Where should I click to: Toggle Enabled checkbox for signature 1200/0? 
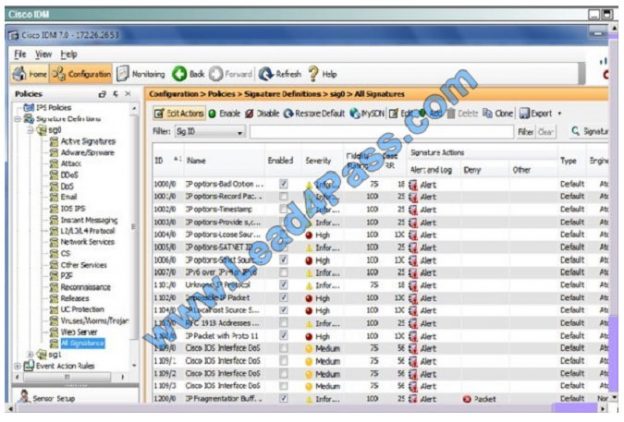pyautogui.click(x=284, y=397)
